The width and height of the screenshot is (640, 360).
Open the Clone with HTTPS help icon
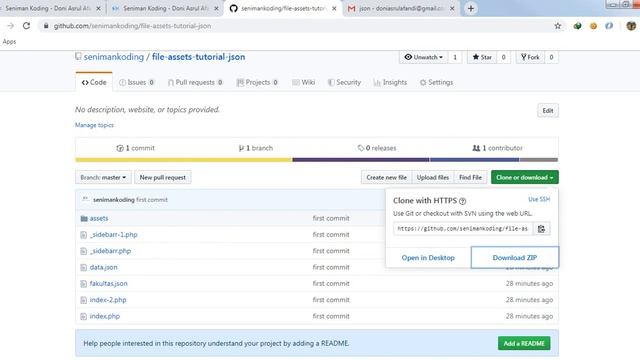coord(462,201)
